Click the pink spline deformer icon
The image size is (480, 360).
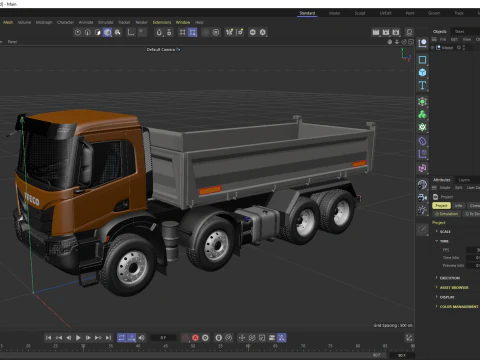click(422, 168)
